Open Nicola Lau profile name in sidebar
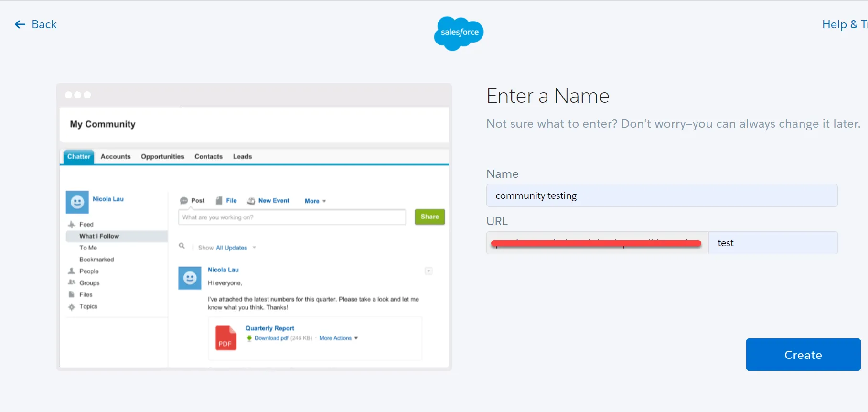Image resolution: width=868 pixels, height=412 pixels. pos(108,199)
